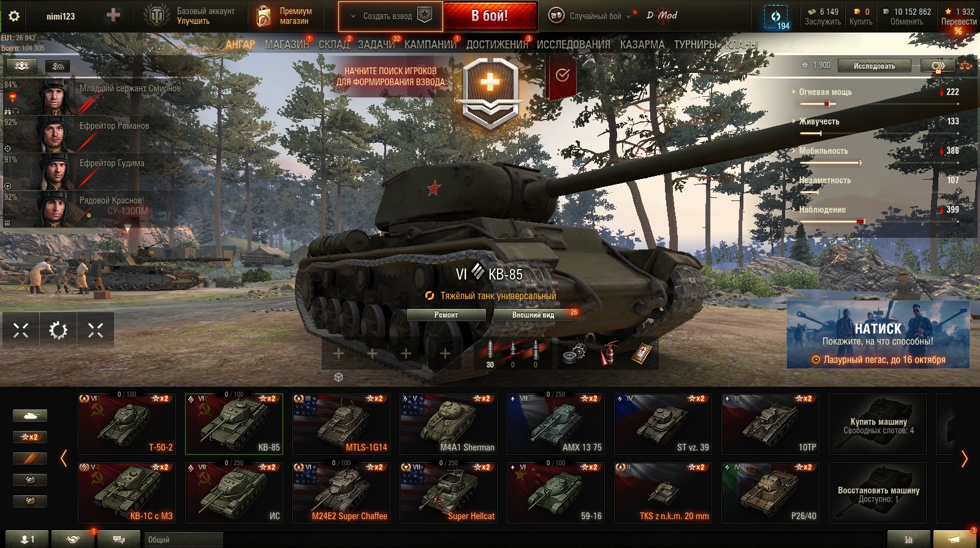The width and height of the screenshot is (980, 548).
Task: Click the Мобильность parameter bar
Action: [x=830, y=162]
